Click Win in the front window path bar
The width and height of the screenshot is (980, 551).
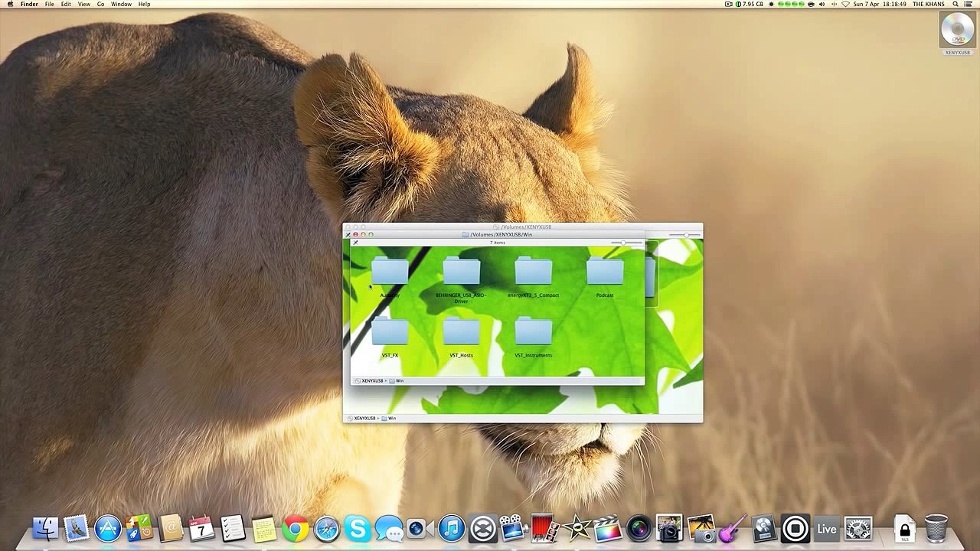coord(397,380)
